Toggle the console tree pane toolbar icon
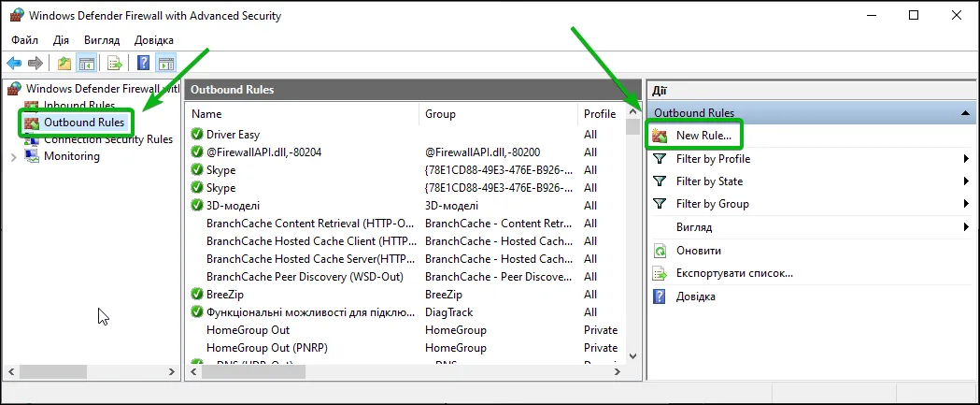 (x=86, y=63)
